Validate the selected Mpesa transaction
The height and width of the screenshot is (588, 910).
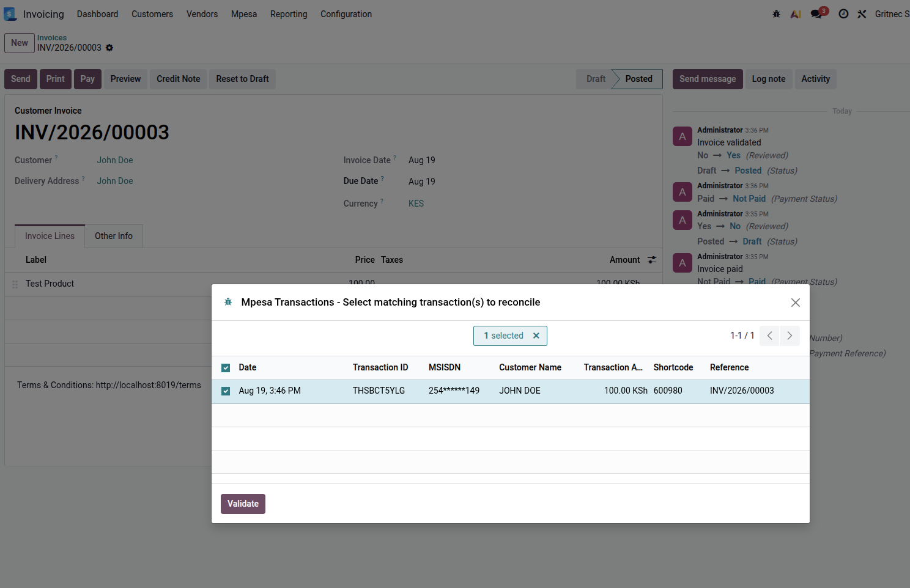click(x=243, y=504)
